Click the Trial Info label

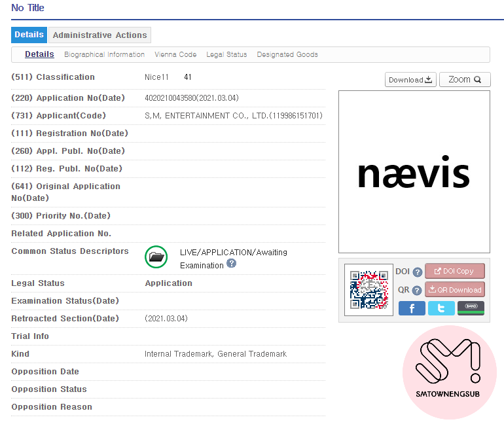click(x=30, y=336)
